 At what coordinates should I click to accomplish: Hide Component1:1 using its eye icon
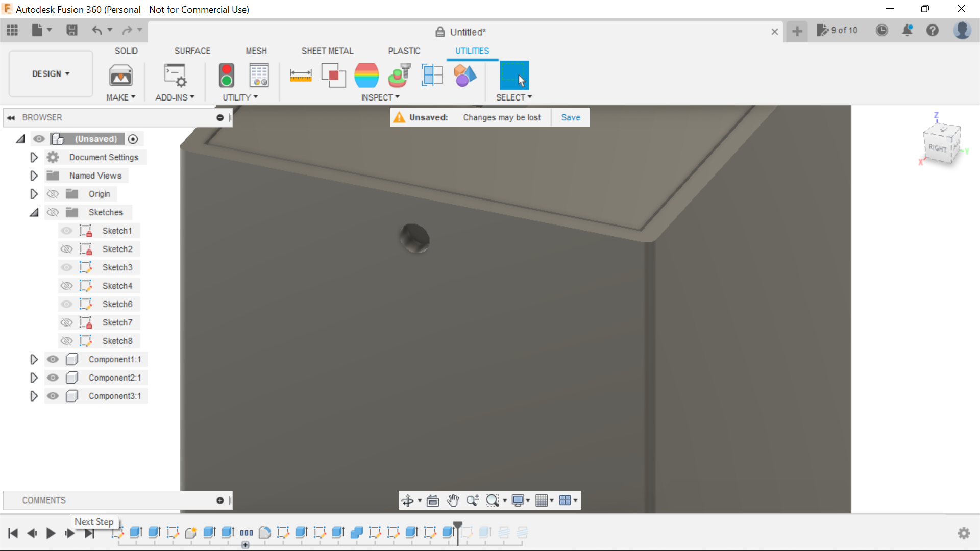tap(53, 359)
